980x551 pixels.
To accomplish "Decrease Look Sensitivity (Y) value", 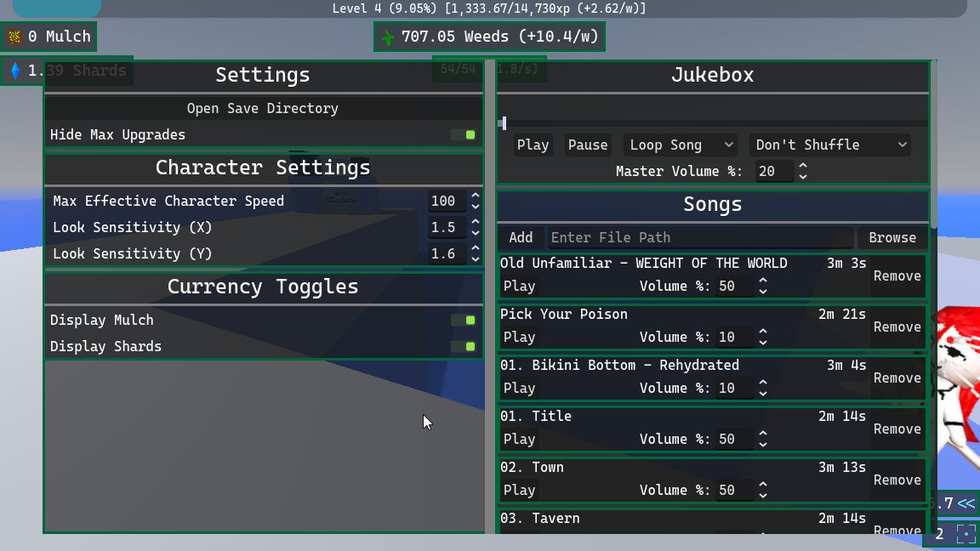I will coord(476,259).
